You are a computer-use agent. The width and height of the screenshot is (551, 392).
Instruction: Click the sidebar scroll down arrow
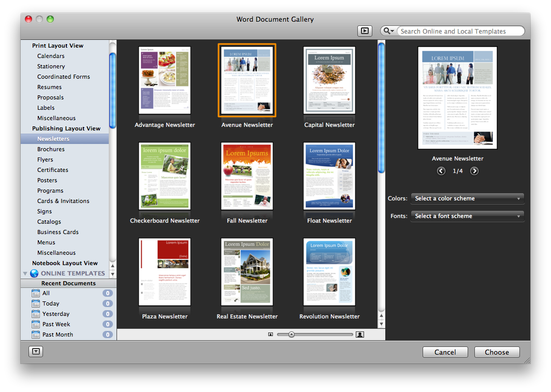(112, 274)
